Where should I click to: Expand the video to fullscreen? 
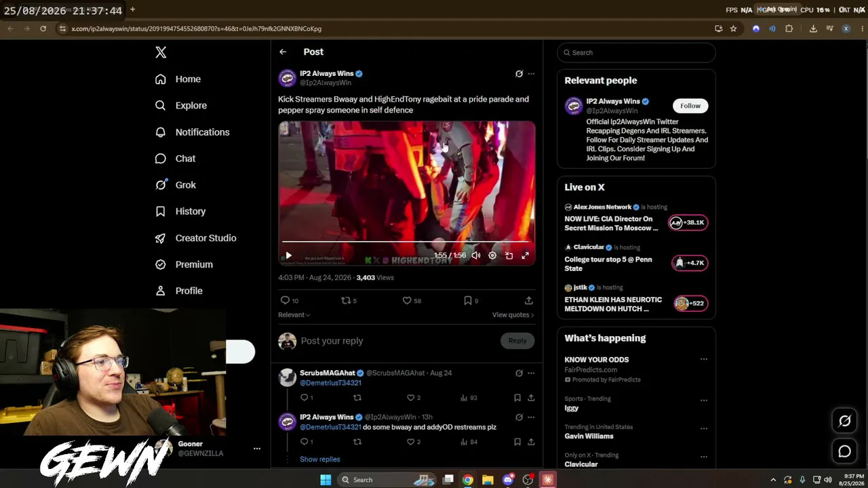pyautogui.click(x=525, y=256)
